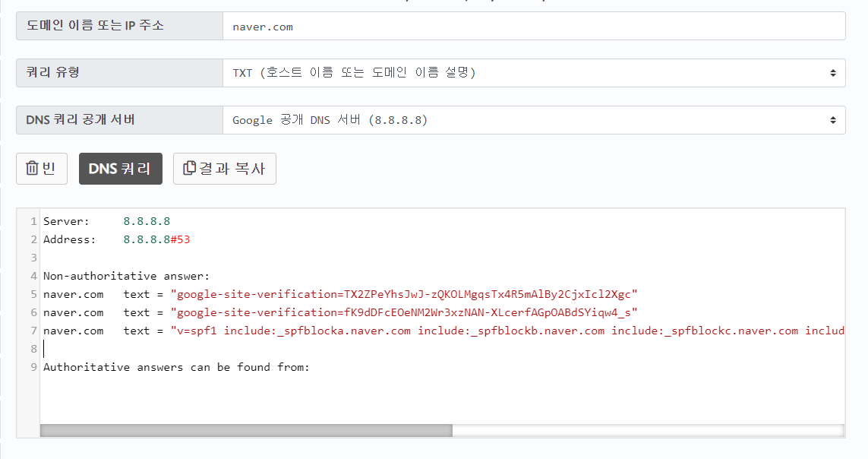Click the trash icon clear button
The image size is (868, 459).
[42, 168]
